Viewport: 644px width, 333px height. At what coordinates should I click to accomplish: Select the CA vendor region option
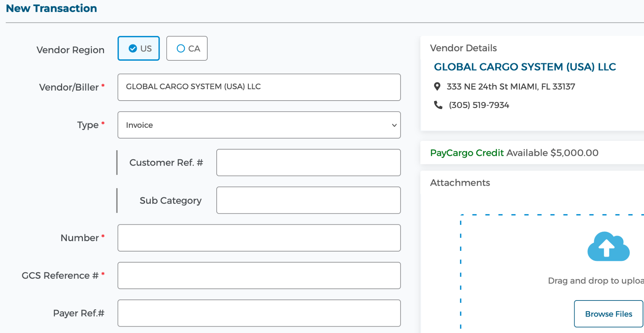click(187, 48)
